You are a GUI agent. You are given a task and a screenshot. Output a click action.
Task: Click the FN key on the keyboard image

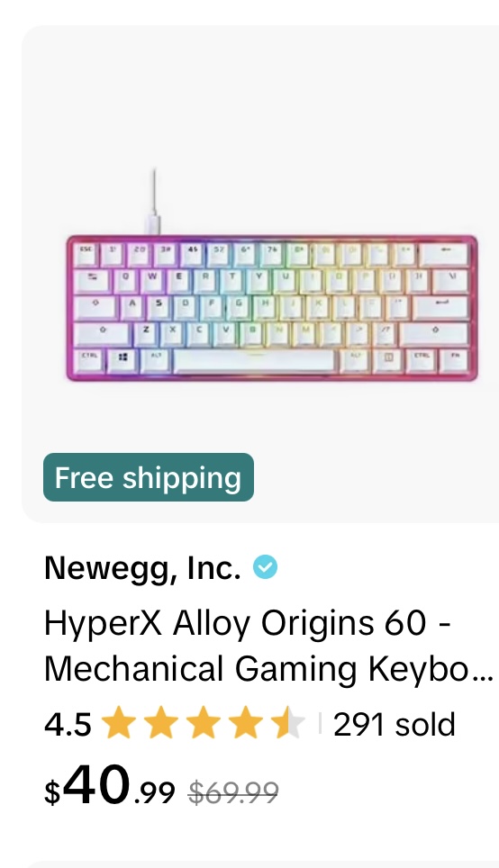click(x=454, y=358)
